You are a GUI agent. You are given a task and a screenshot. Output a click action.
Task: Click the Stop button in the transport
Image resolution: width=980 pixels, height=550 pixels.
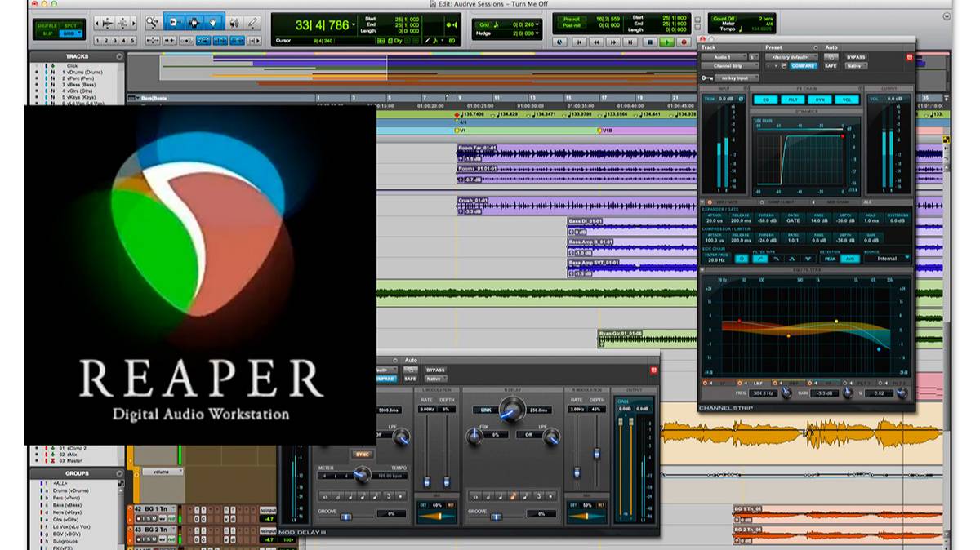point(650,42)
